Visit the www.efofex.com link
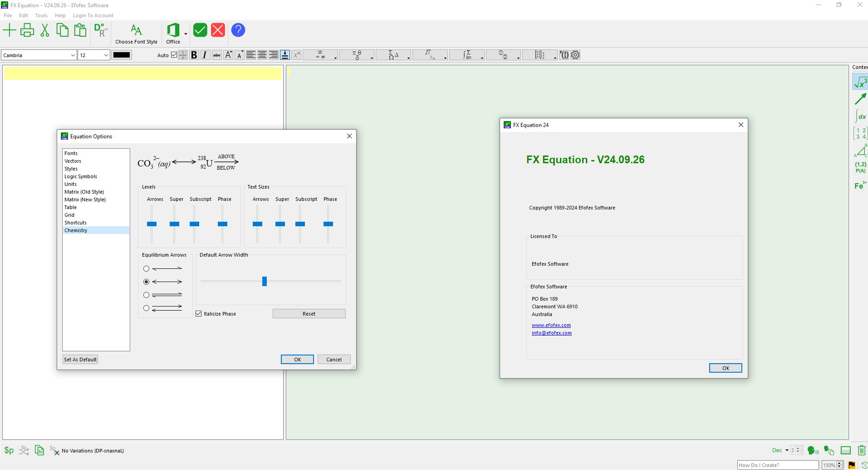868x472 pixels. [x=551, y=325]
